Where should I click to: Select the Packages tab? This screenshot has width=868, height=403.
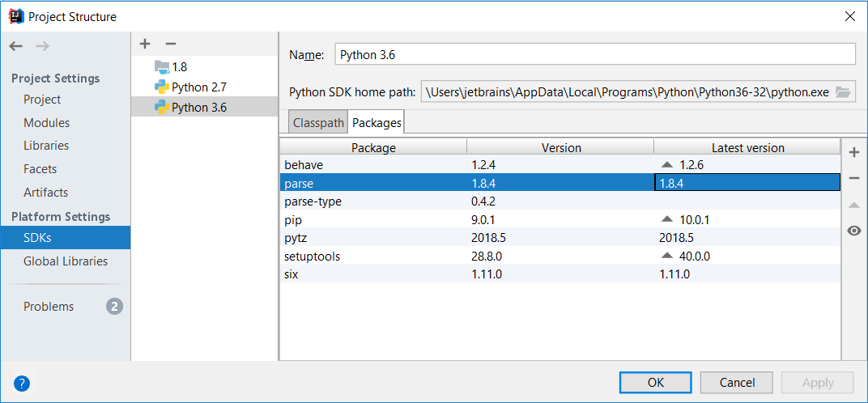tap(377, 123)
